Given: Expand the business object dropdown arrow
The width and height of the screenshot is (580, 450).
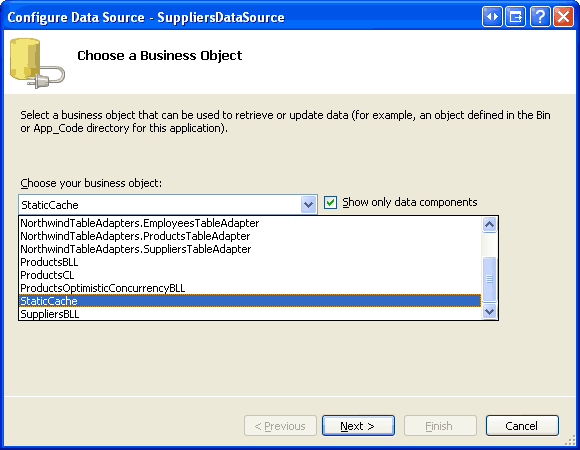Looking at the screenshot, I should point(308,204).
